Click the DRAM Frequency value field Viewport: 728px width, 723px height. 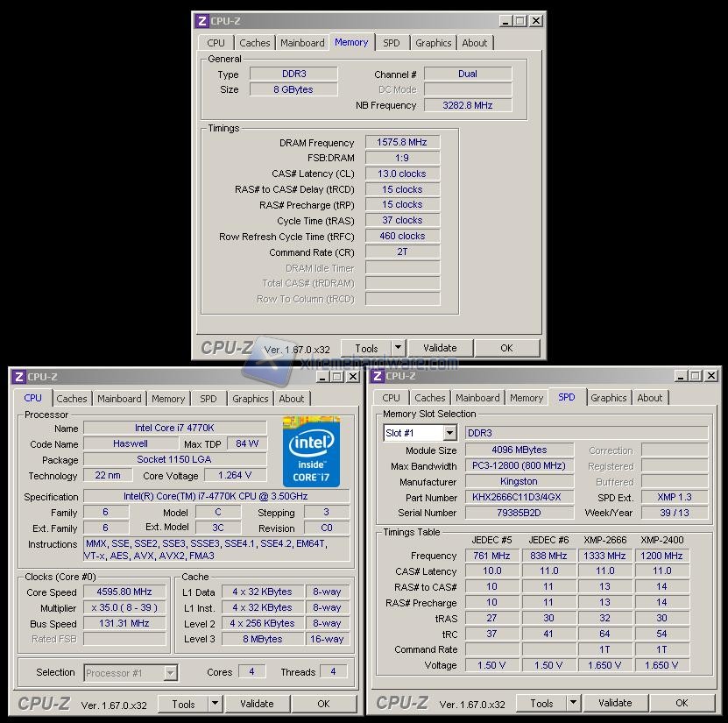pos(402,143)
